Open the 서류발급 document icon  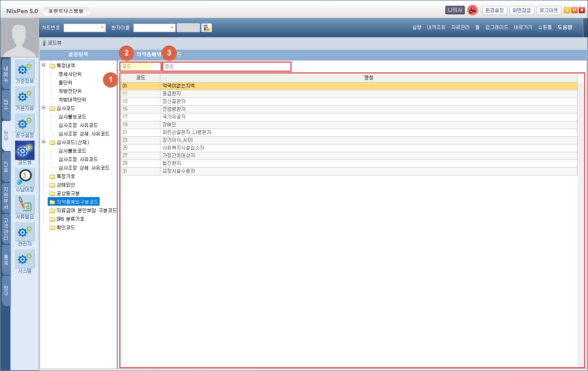[x=24, y=205]
